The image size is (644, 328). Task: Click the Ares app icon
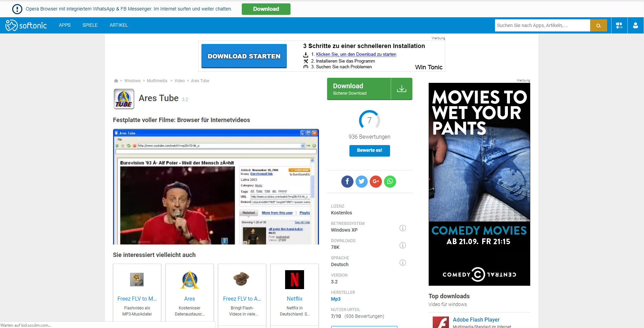(x=190, y=280)
